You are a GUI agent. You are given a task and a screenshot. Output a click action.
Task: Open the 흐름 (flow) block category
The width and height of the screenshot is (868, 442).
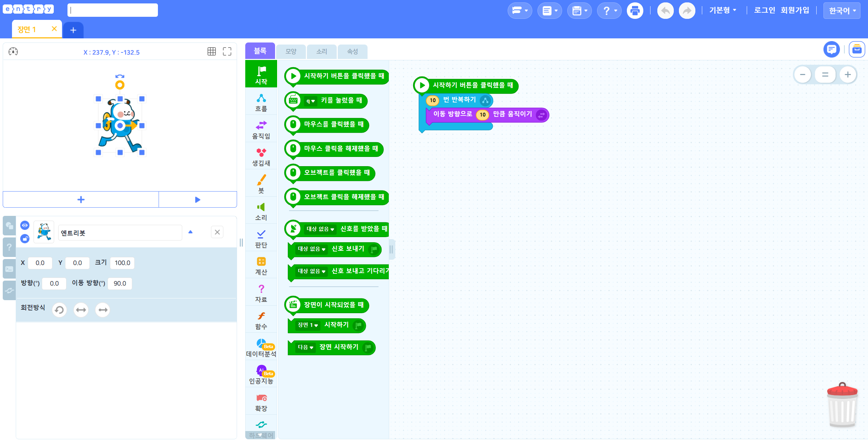[261, 103]
